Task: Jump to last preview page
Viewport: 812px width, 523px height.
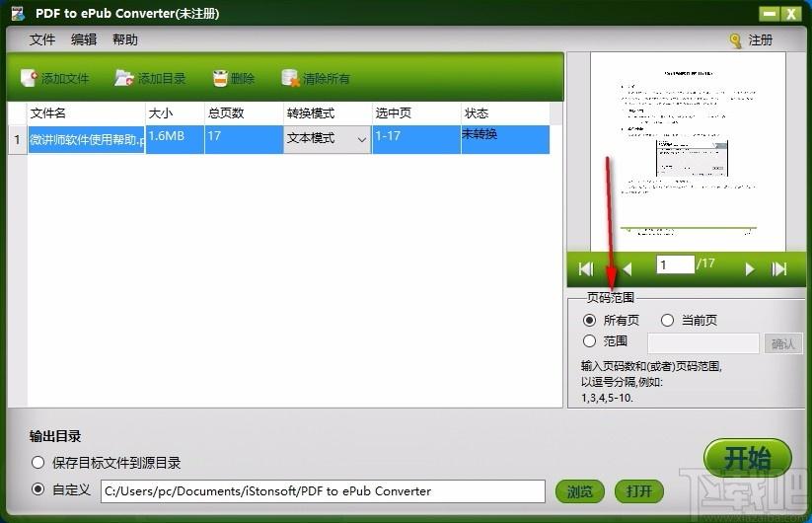Action: pos(778,269)
